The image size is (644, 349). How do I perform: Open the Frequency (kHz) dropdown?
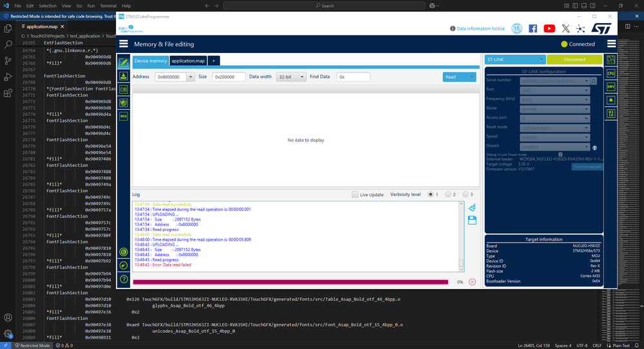[555, 100]
